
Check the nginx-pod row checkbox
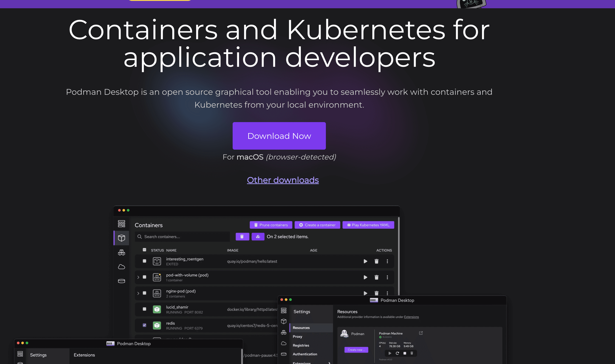(x=144, y=293)
